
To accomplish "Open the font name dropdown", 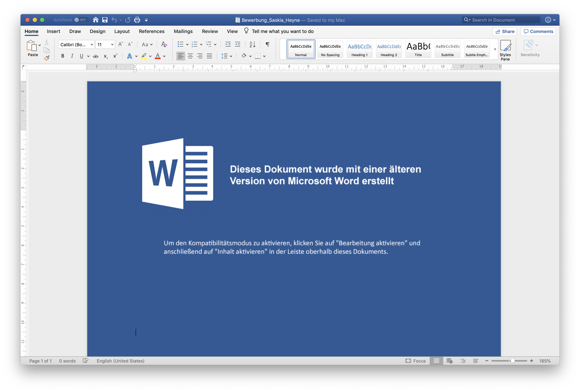I will (x=92, y=44).
